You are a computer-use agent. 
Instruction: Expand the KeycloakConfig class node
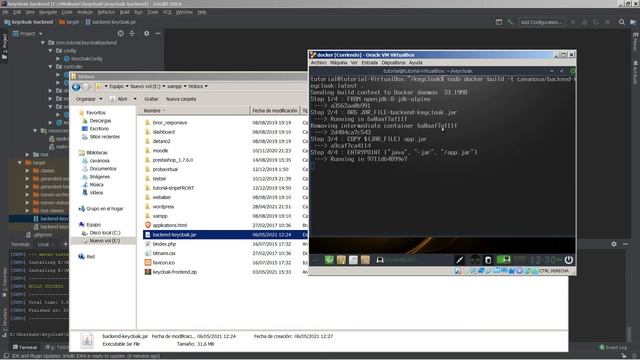[x=58, y=59]
